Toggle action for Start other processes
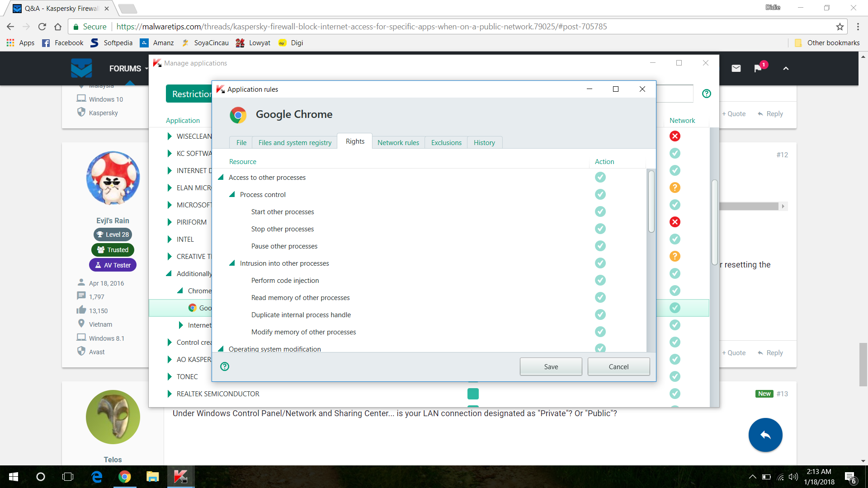This screenshot has height=488, width=868. point(600,211)
